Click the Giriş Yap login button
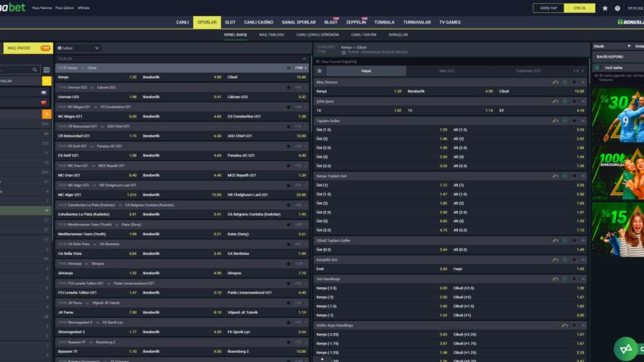This screenshot has width=644, height=362. pos(547,8)
